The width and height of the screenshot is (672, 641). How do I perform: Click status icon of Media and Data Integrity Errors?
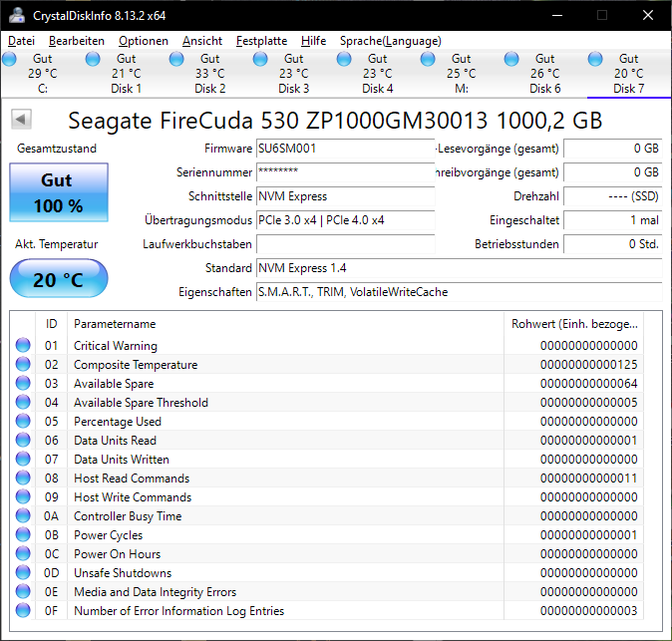[23, 591]
